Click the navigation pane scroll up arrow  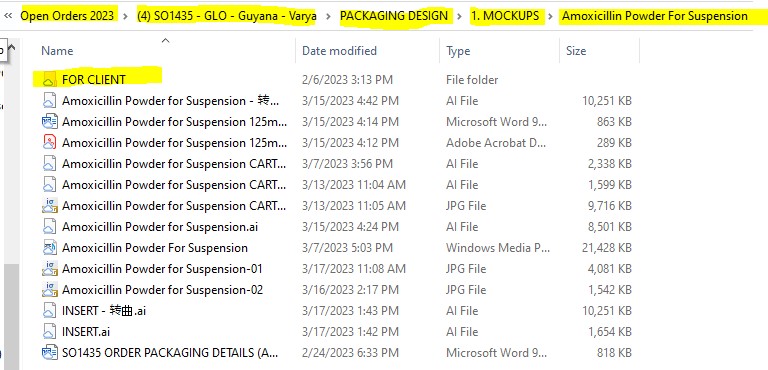[12, 48]
